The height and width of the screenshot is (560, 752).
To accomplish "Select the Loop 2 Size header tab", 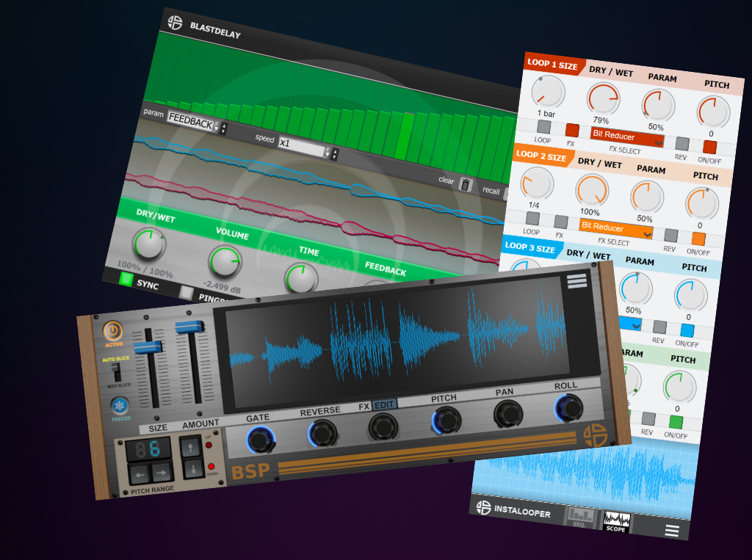I will 540,156.
